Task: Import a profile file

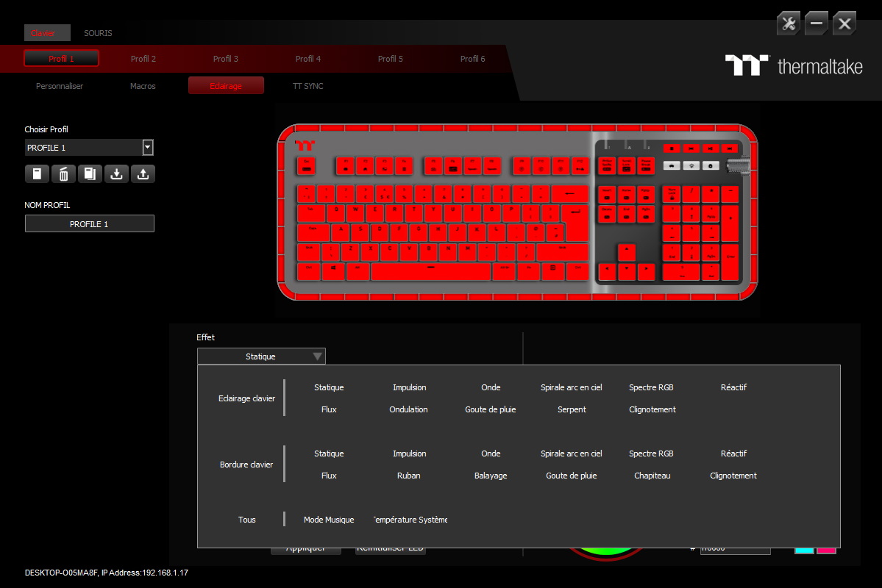Action: tap(116, 173)
